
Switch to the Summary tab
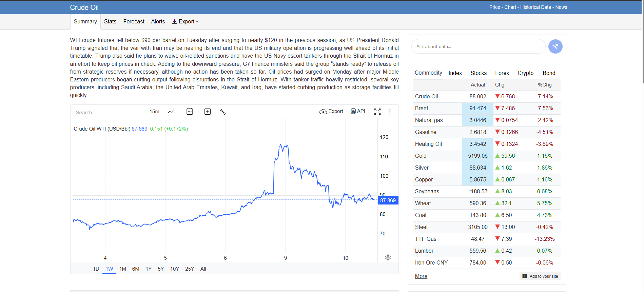pos(85,21)
